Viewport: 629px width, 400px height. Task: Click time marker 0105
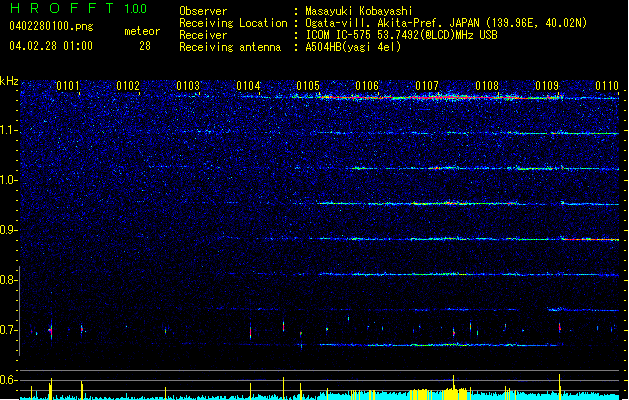308,86
